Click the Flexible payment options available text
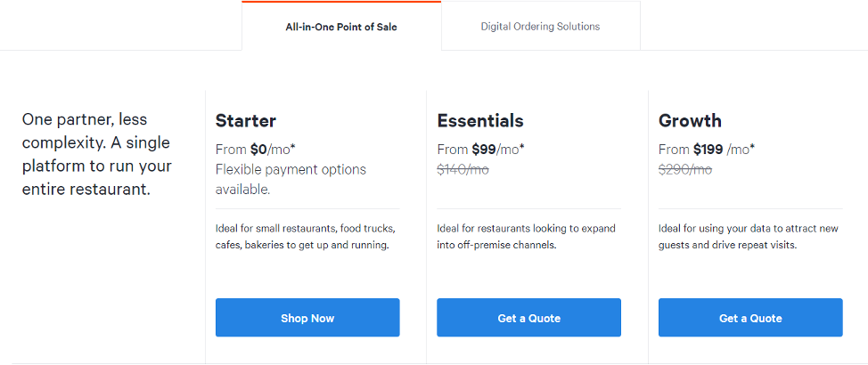Image resolution: width=868 pixels, height=365 pixels. coord(291,179)
